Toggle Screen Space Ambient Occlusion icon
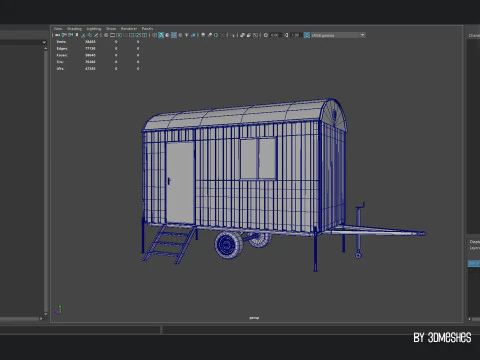The image size is (480, 360). tap(203, 35)
